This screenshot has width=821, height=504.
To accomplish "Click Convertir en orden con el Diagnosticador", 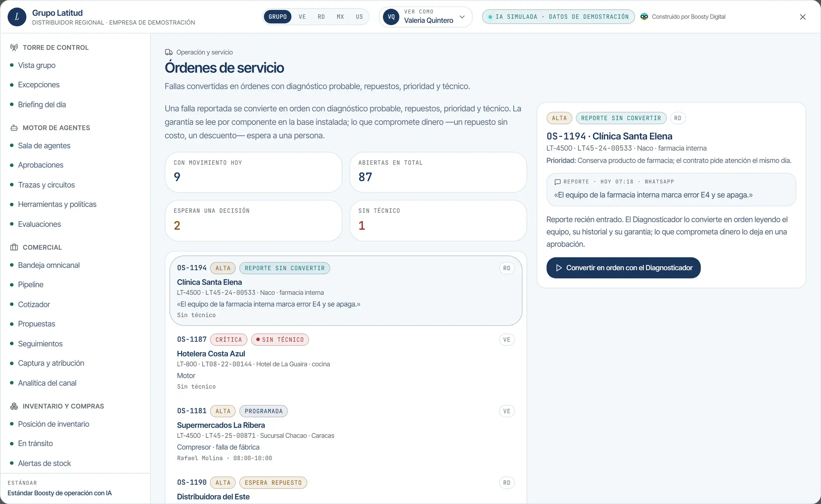I will click(623, 268).
